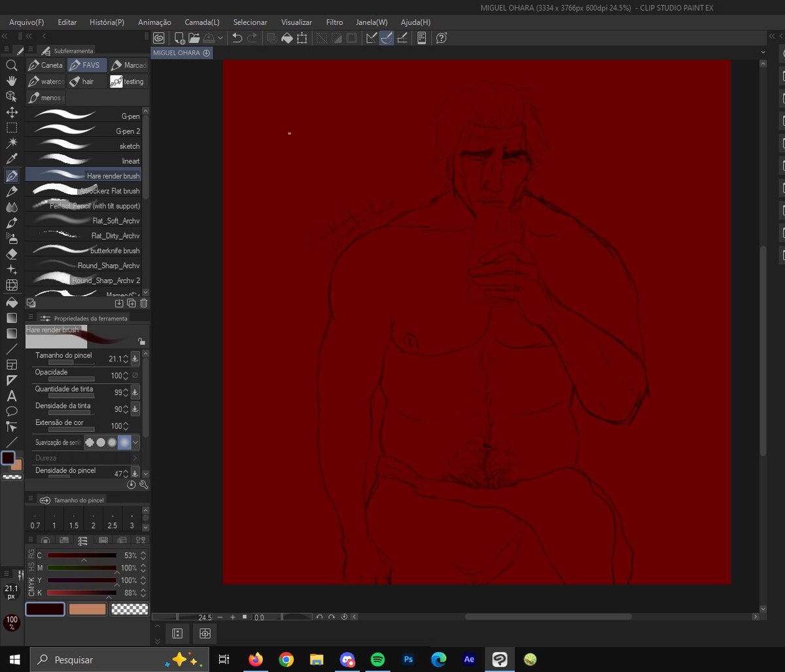The image size is (785, 672).
Task: Select the Auto select magic wand tool
Action: click(x=11, y=144)
